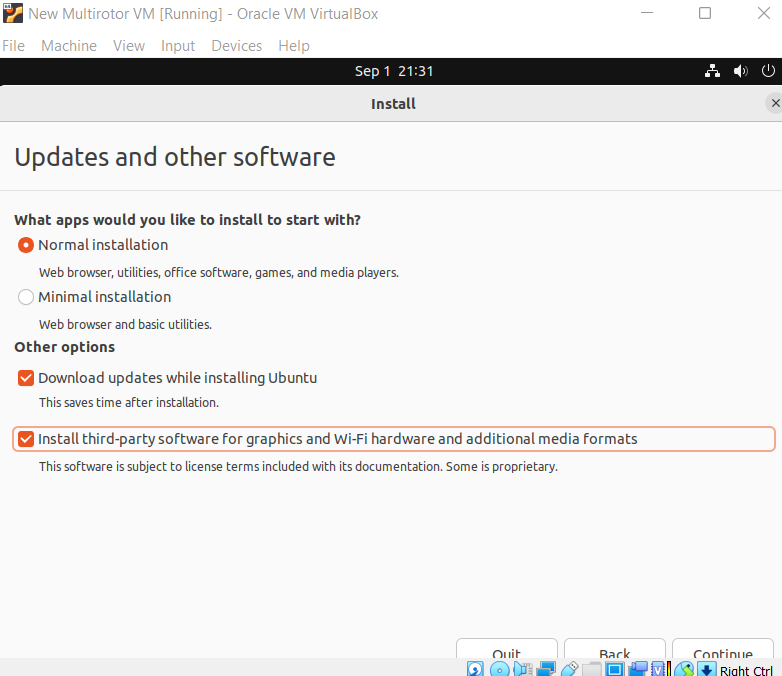Open the Help menu
Screen dimensions: 782x676
click(294, 45)
